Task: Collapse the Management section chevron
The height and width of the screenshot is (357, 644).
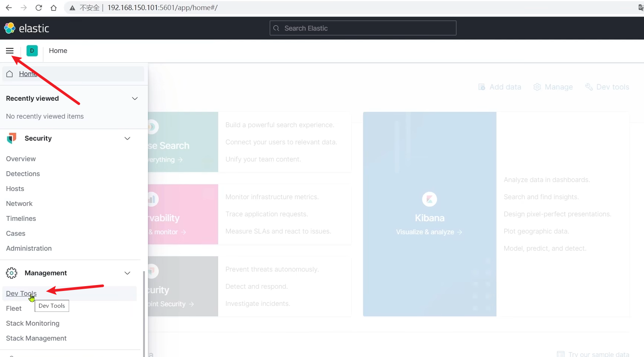Action: coord(127,273)
